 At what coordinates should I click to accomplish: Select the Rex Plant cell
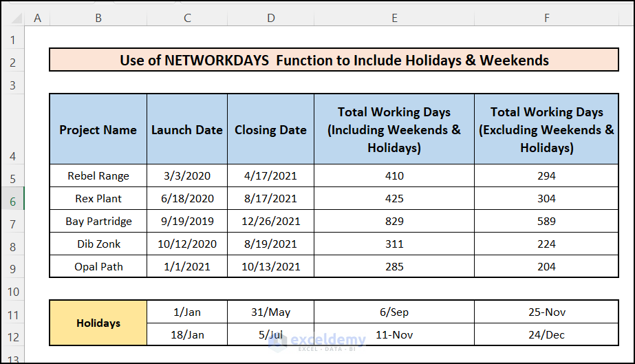click(98, 198)
